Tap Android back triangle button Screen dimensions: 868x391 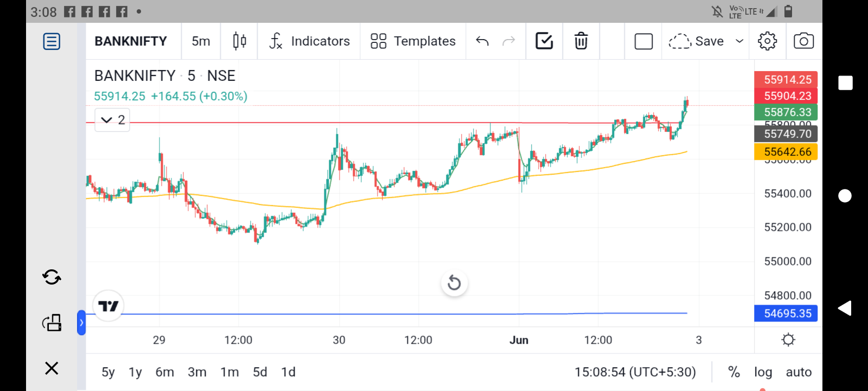pos(845,308)
